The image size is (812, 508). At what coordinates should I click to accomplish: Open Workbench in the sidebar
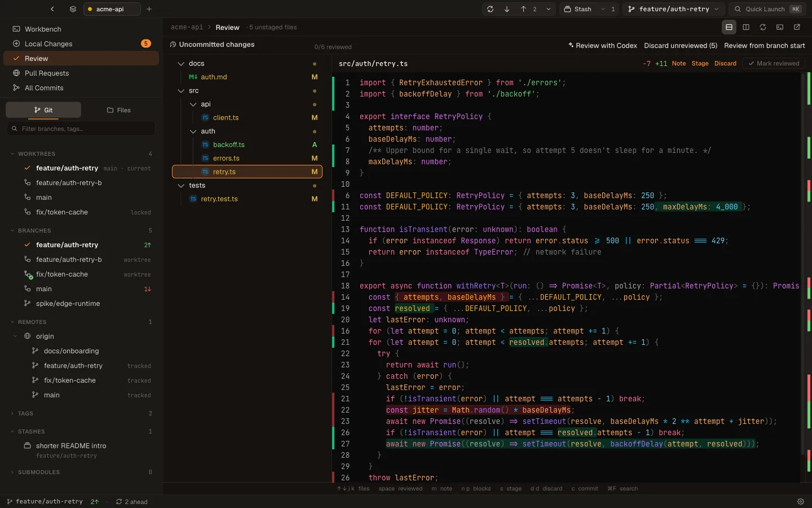tap(81, 29)
